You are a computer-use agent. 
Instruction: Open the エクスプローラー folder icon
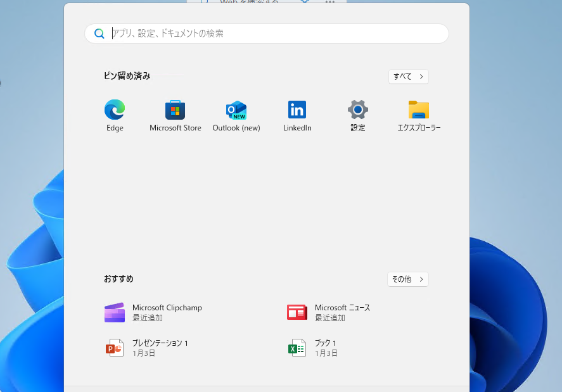(419, 110)
